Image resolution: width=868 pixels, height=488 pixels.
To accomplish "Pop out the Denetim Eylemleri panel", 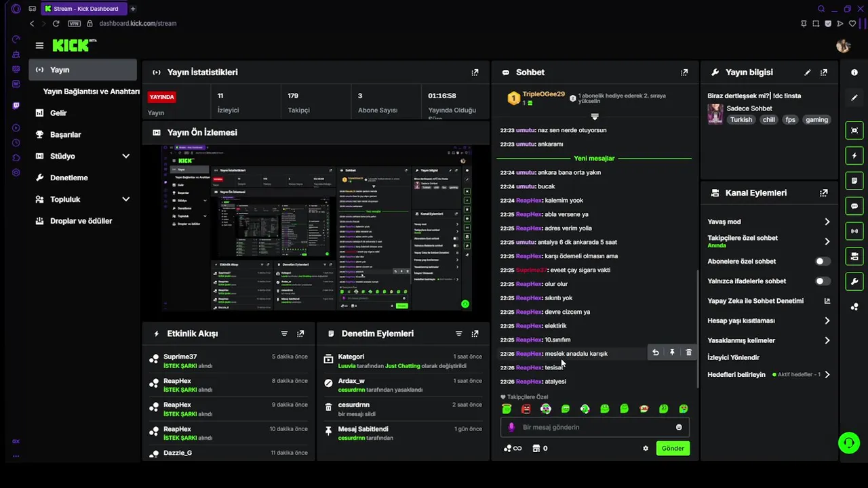I will coord(475,333).
